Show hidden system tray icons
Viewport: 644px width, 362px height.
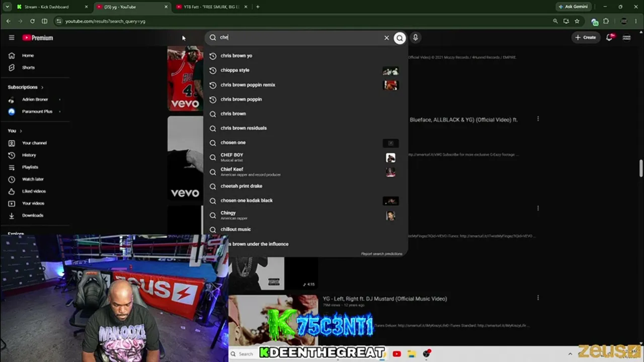pyautogui.click(x=570, y=354)
